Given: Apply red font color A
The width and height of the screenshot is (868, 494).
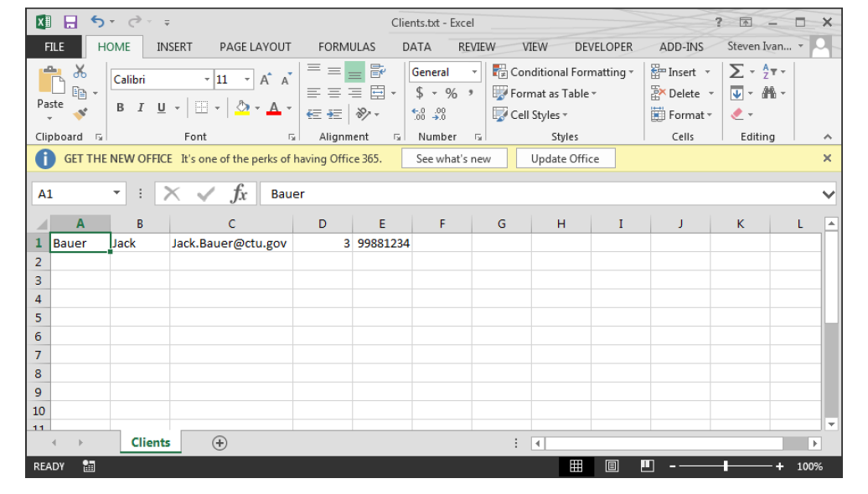Looking at the screenshot, I should pos(273,108).
